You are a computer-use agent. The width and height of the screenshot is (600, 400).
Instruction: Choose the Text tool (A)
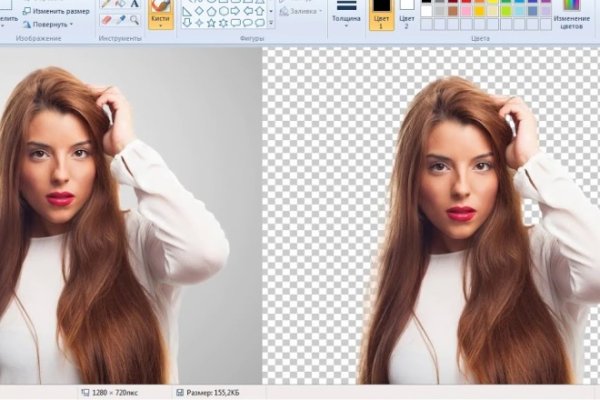tap(134, 4)
